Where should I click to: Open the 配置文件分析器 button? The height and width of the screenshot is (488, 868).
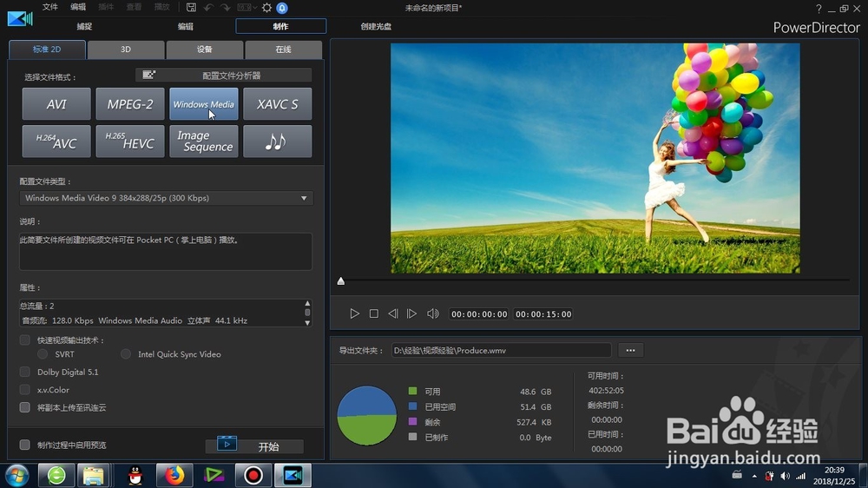(x=224, y=75)
